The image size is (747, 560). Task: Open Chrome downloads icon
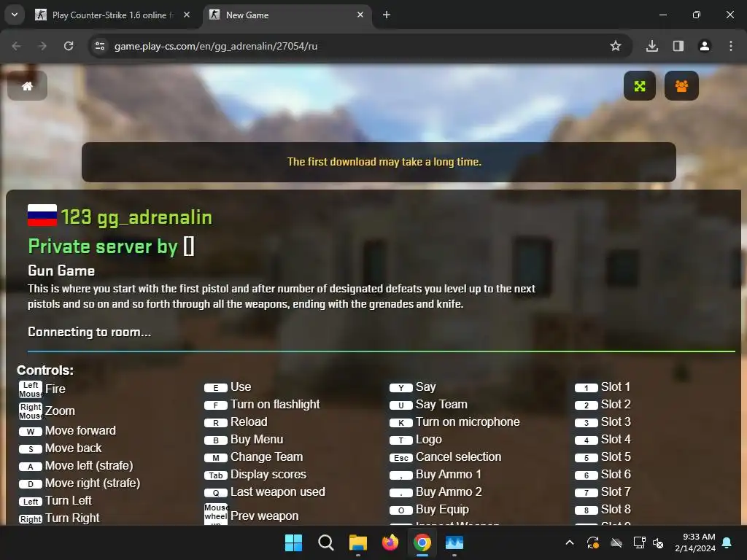651,46
